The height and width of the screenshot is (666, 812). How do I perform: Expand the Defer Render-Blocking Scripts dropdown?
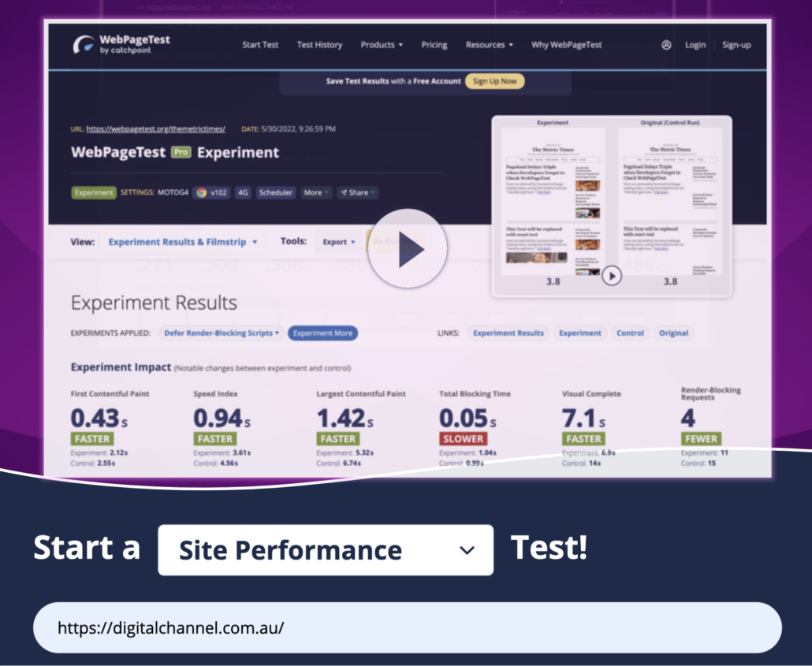coord(221,333)
